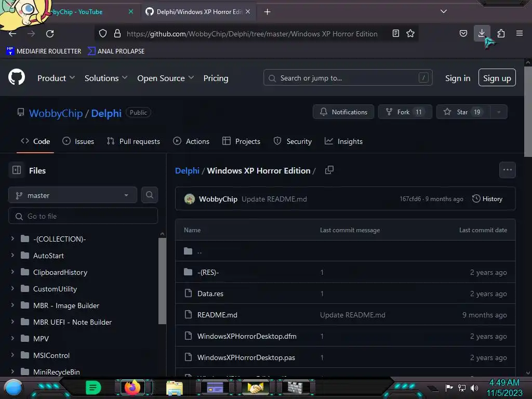This screenshot has width=532, height=399.
Task: Click the Sign in link
Action: pos(458,78)
